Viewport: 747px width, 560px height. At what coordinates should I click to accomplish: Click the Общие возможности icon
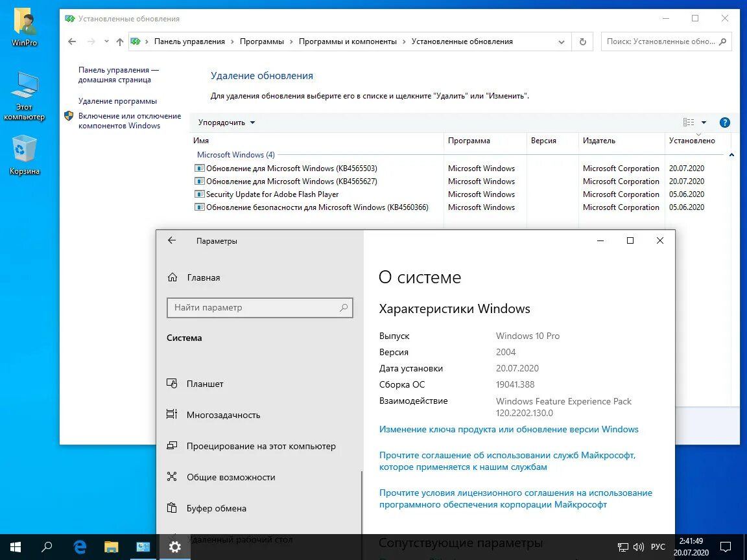172,476
